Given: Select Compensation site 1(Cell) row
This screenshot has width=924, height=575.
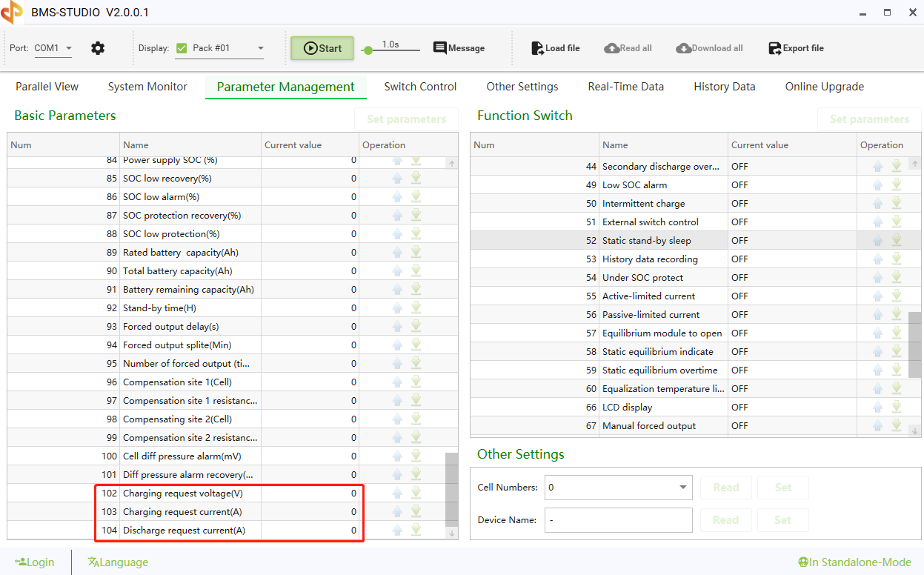Looking at the screenshot, I should coord(226,382).
